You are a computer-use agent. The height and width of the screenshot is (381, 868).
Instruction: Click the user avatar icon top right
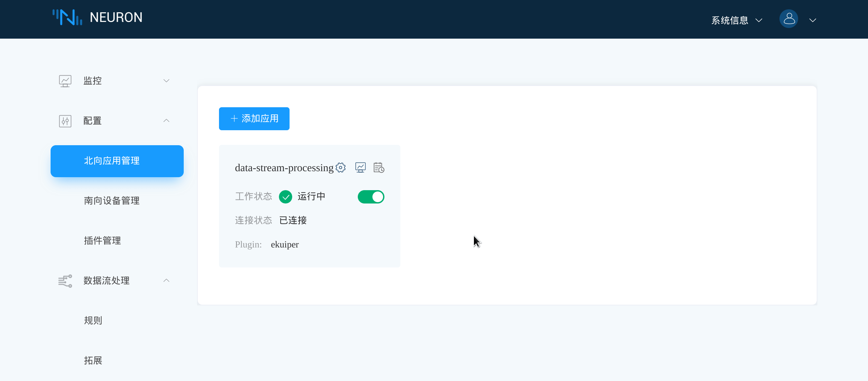(789, 19)
